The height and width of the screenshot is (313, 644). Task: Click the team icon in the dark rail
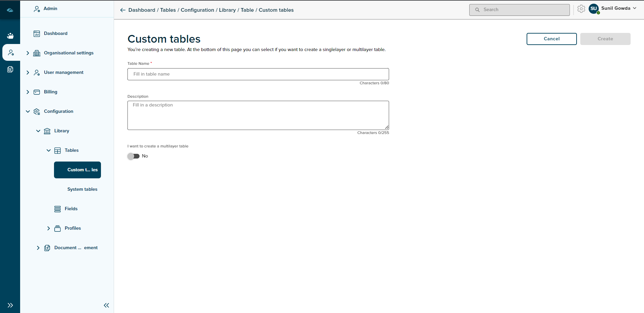point(10,36)
